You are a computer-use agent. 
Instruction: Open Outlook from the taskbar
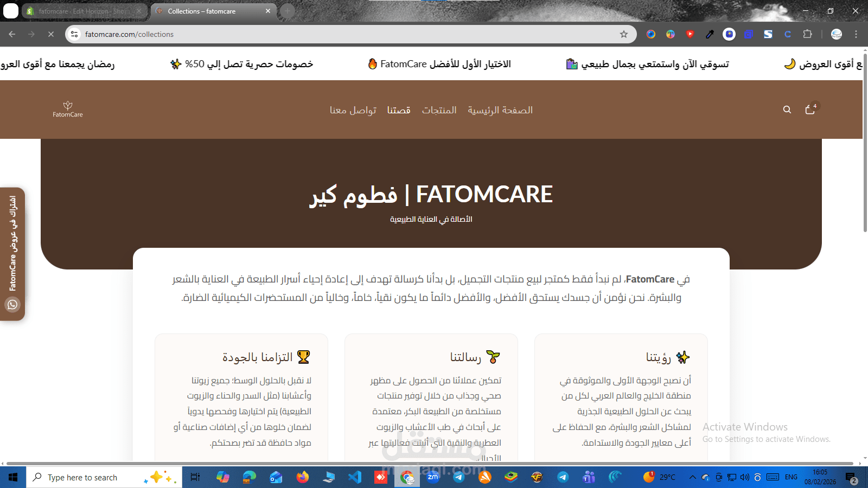pos(276,477)
